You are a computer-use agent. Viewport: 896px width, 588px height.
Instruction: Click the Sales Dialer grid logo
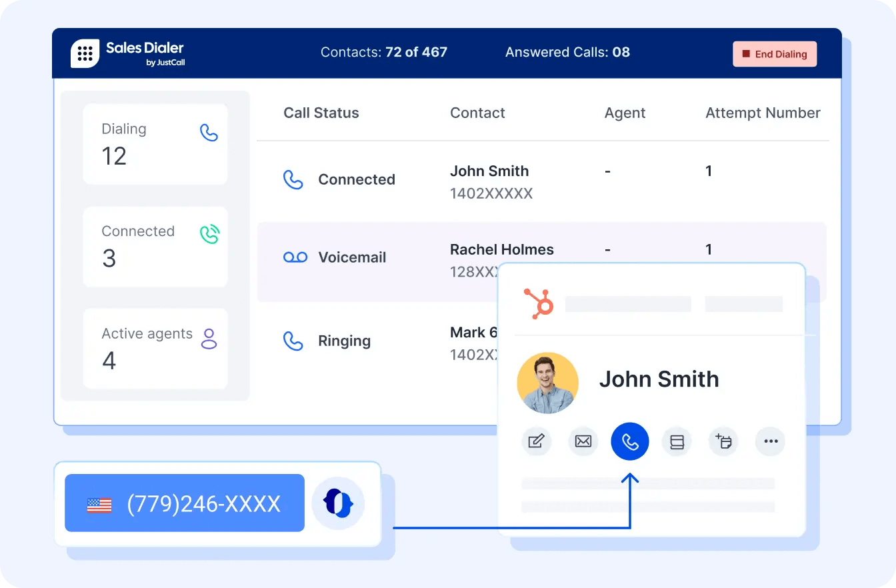coord(85,53)
